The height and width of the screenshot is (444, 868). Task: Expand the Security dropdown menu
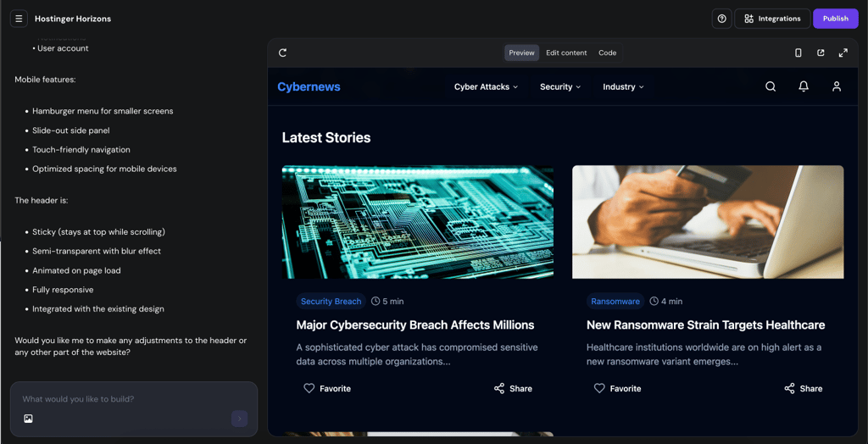560,87
